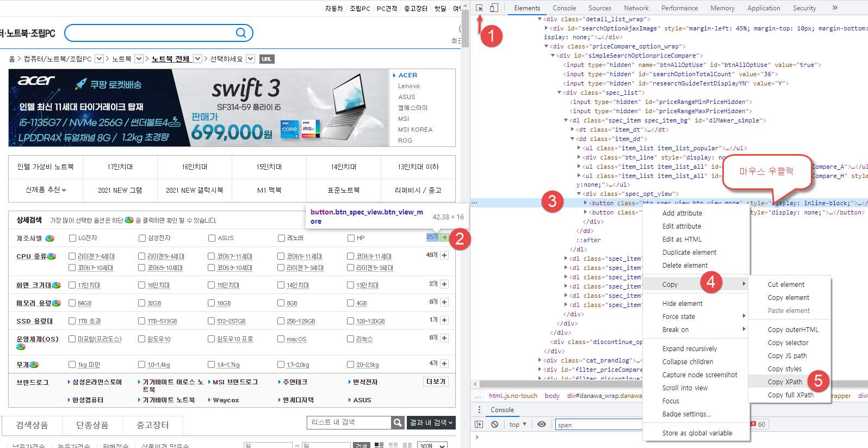The image size is (868, 448).
Task: Click the info icon under 운영체제(OS)
Action: point(21,347)
